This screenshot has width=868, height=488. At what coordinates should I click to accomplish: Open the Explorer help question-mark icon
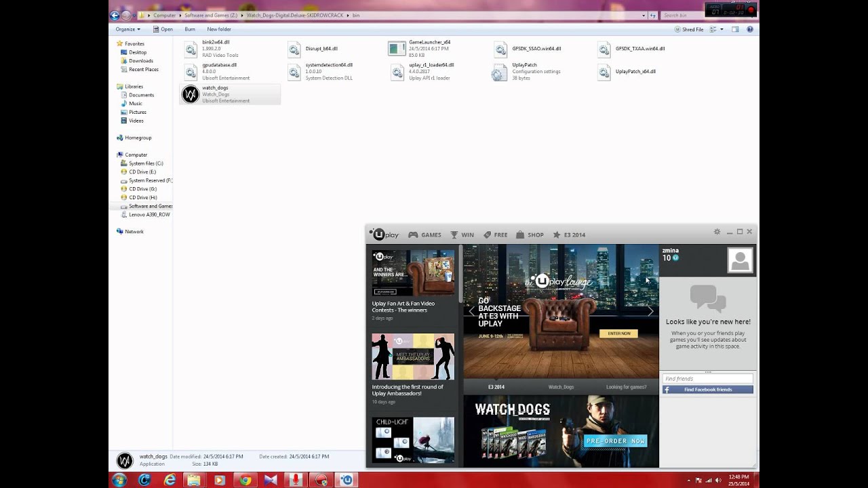coord(750,29)
